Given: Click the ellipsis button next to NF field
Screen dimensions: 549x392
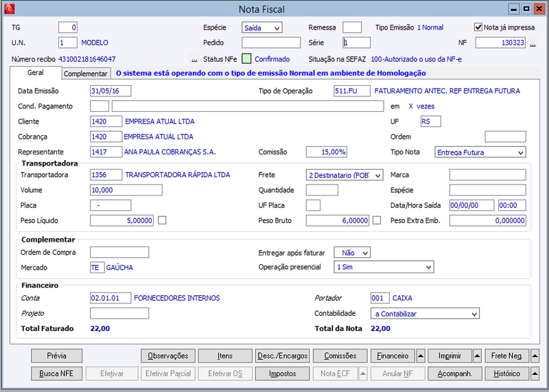Looking at the screenshot, I should 533,43.
